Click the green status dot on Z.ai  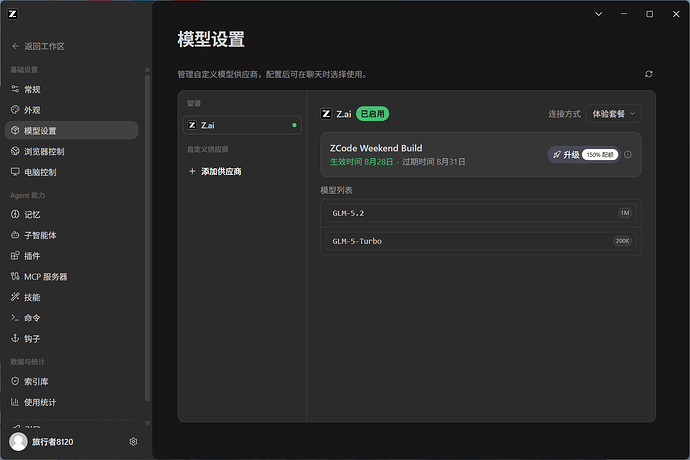[294, 125]
